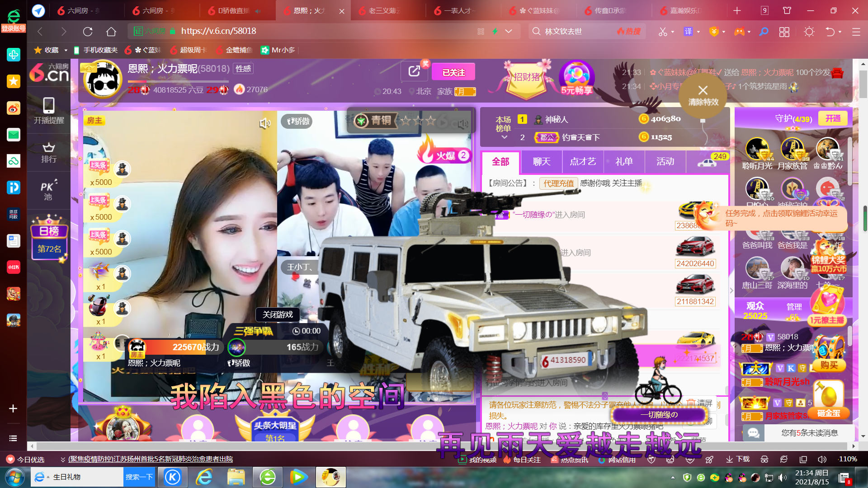This screenshot has height=488, width=868.
Task: Click the host avatar next to room title
Action: 103,80
